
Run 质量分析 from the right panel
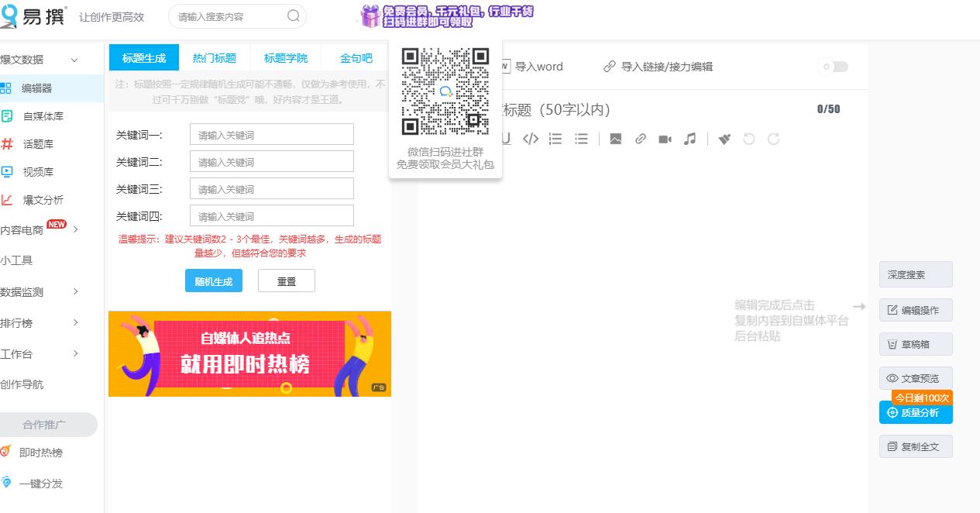[x=916, y=412]
